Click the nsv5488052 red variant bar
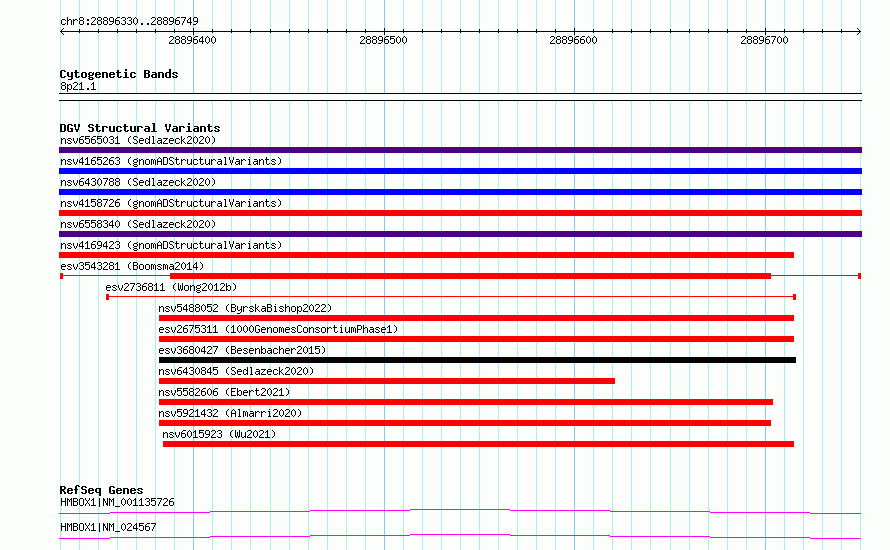Viewport: 890px width, 550px height. click(x=476, y=318)
